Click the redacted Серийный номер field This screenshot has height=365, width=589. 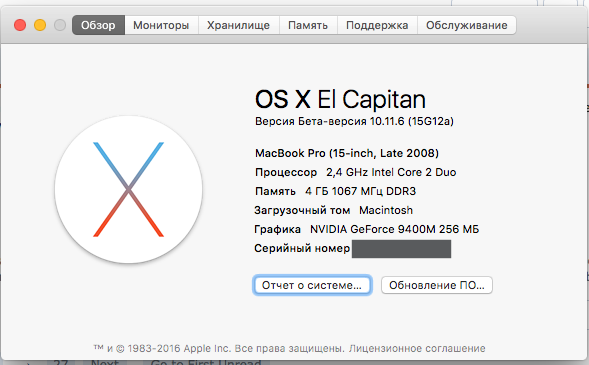[x=402, y=249]
